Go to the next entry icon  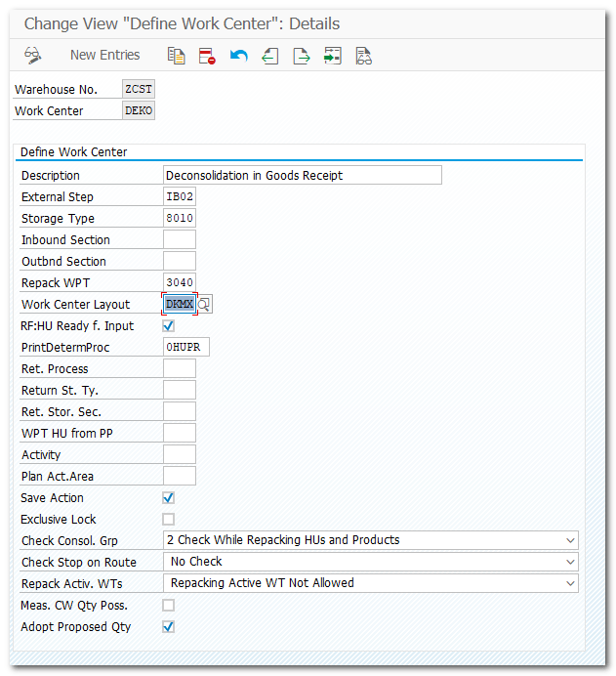(301, 56)
